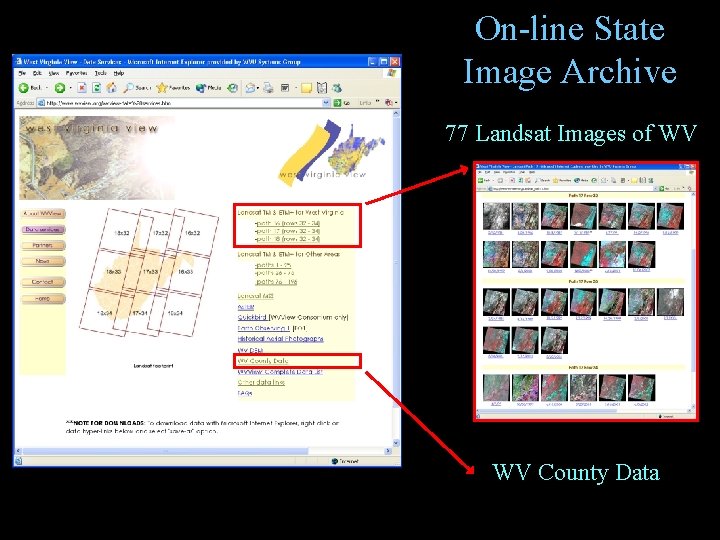The width and height of the screenshot is (720, 540).
Task: Open the Landsat MSS link
Action: coord(256,296)
